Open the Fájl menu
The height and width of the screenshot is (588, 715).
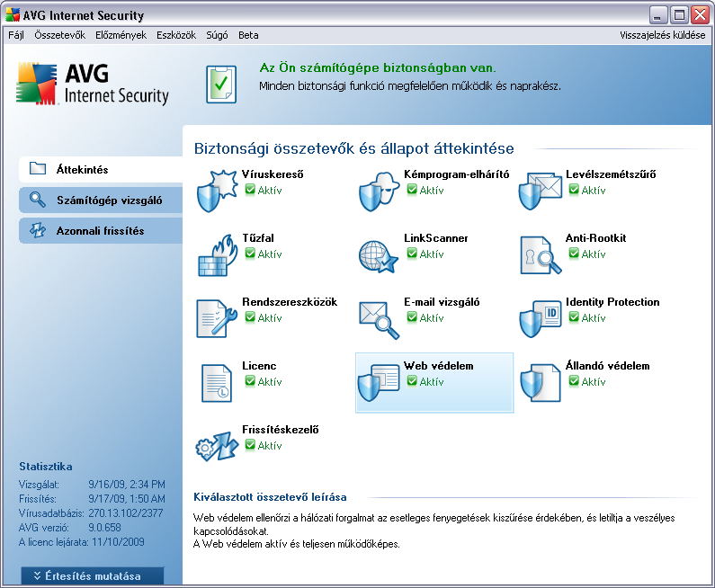[16, 35]
